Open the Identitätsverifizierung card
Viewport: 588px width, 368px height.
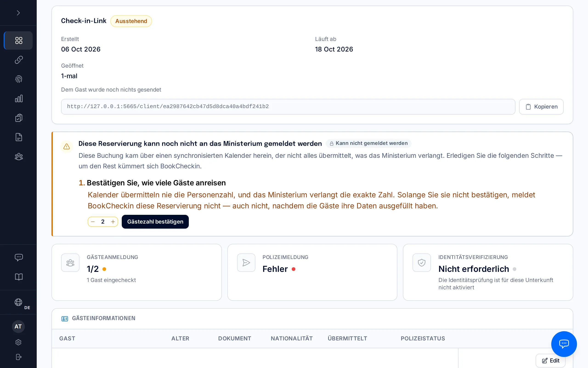(x=488, y=272)
